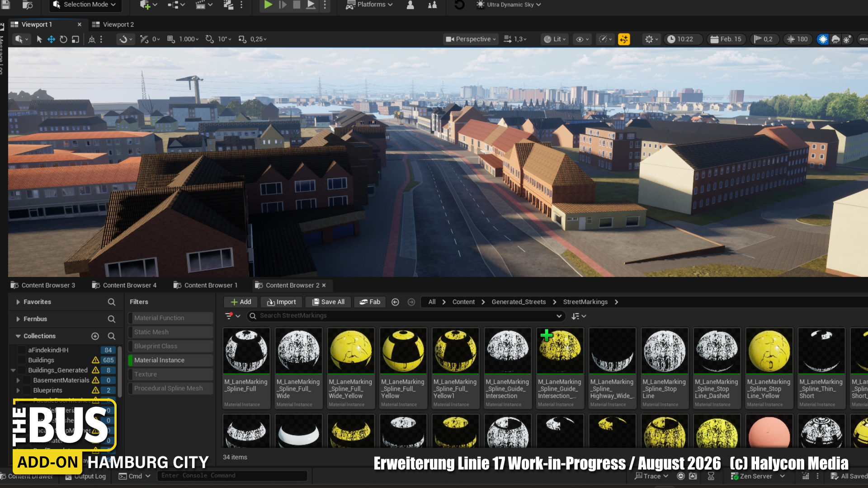Click the Stop simulation button

click(x=297, y=5)
